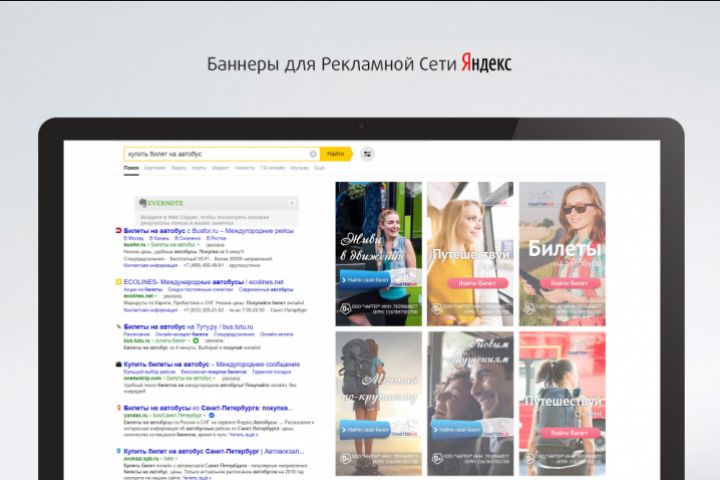Open the search settings icon beside Найти

click(x=367, y=154)
